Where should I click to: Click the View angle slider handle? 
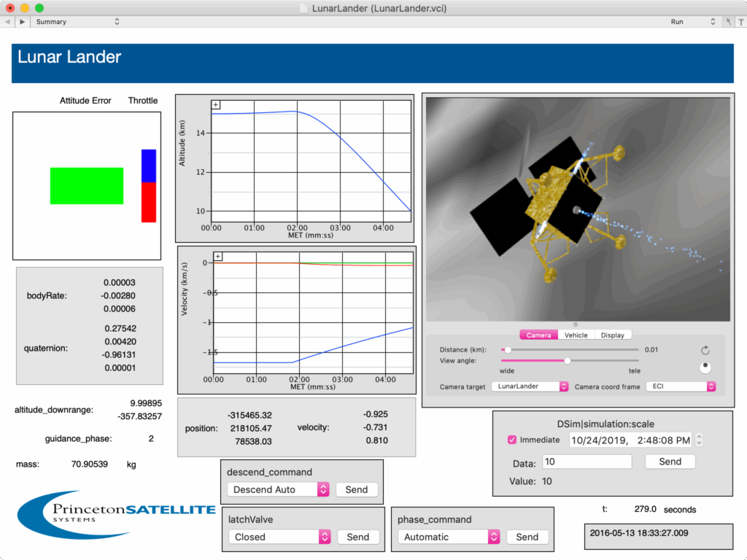(568, 361)
